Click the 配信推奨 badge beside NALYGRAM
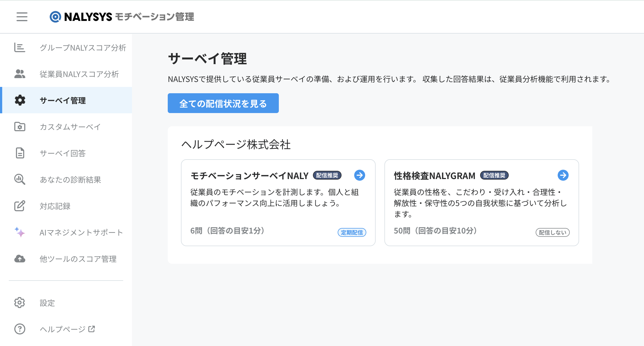This screenshot has width=644, height=346. click(494, 175)
